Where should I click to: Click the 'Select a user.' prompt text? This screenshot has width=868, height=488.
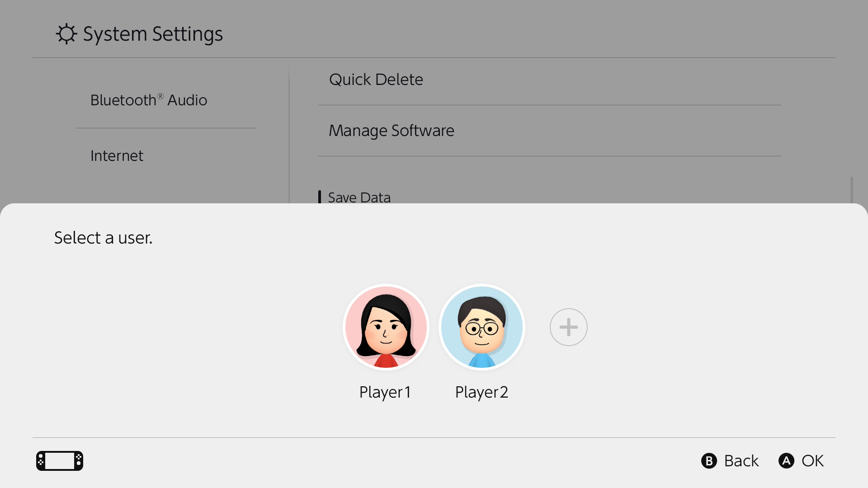104,238
